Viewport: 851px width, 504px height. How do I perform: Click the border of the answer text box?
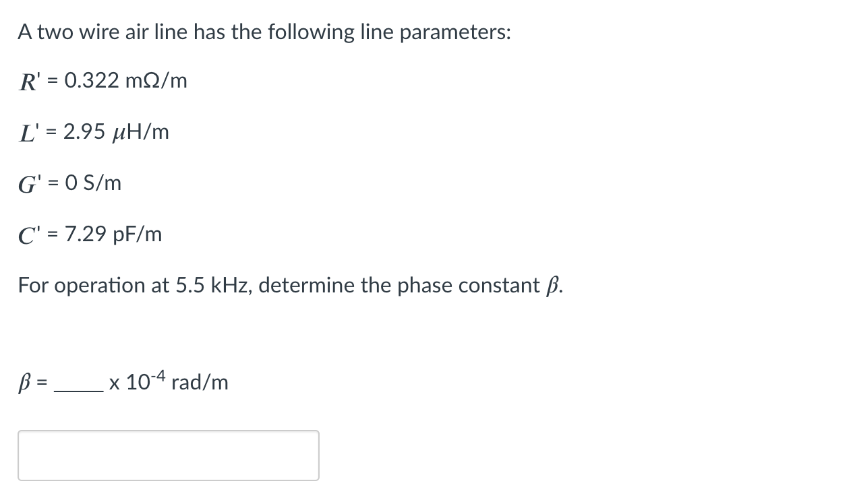(169, 431)
